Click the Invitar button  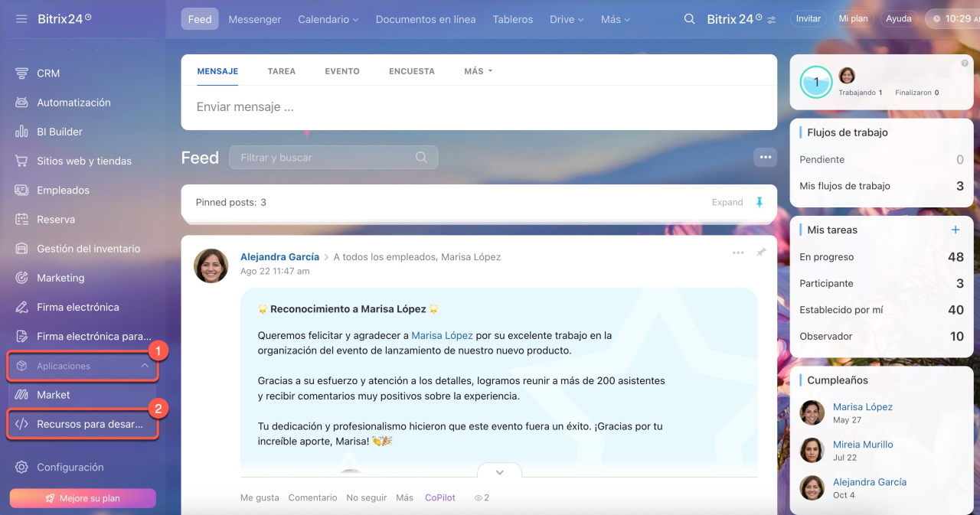(808, 18)
